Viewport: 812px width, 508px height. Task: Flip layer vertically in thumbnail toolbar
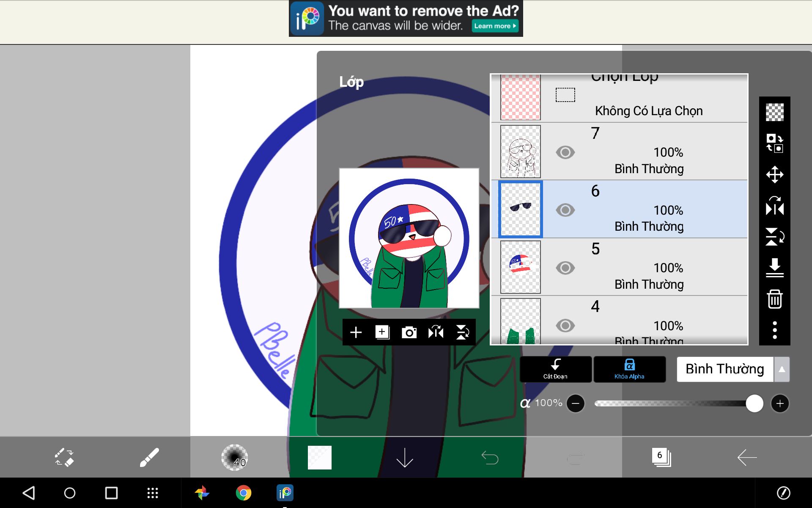(462, 332)
